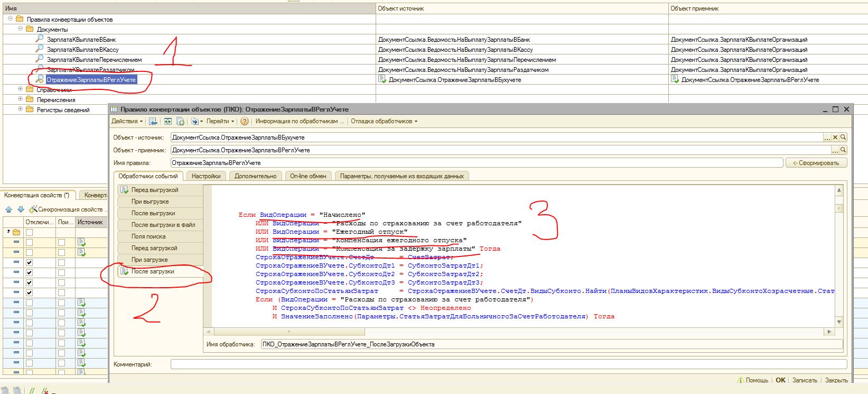Click code editor vertical scrollbar down arrow
The image size is (868, 394).
[839, 322]
